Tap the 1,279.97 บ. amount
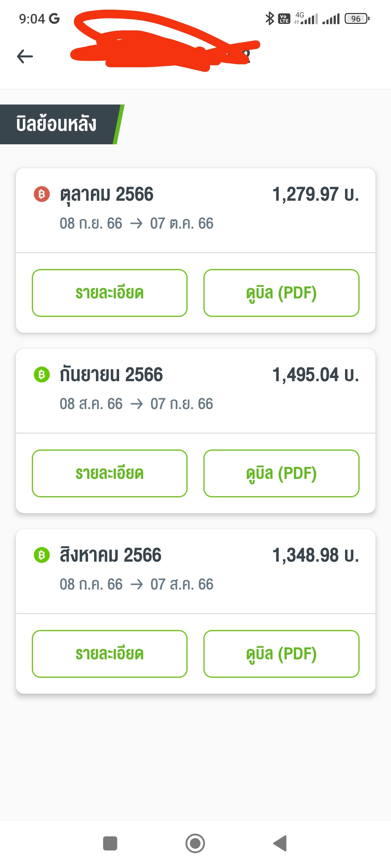This screenshot has height=868, width=391. tap(315, 194)
